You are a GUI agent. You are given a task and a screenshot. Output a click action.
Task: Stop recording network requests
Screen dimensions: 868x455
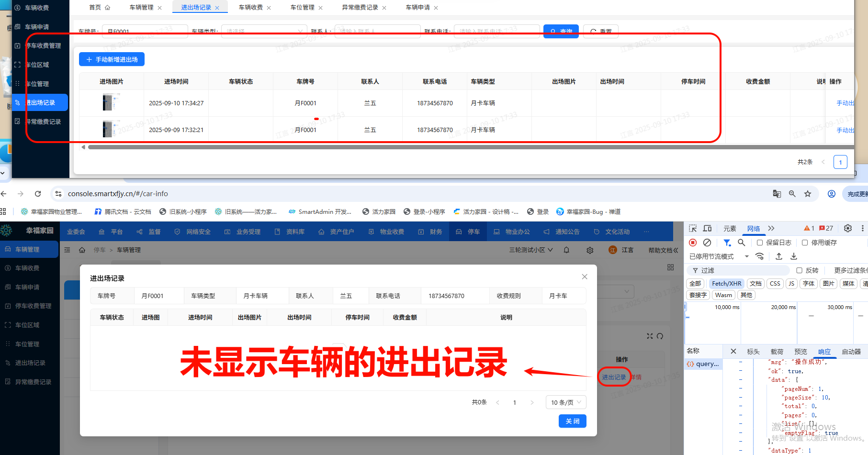point(692,243)
